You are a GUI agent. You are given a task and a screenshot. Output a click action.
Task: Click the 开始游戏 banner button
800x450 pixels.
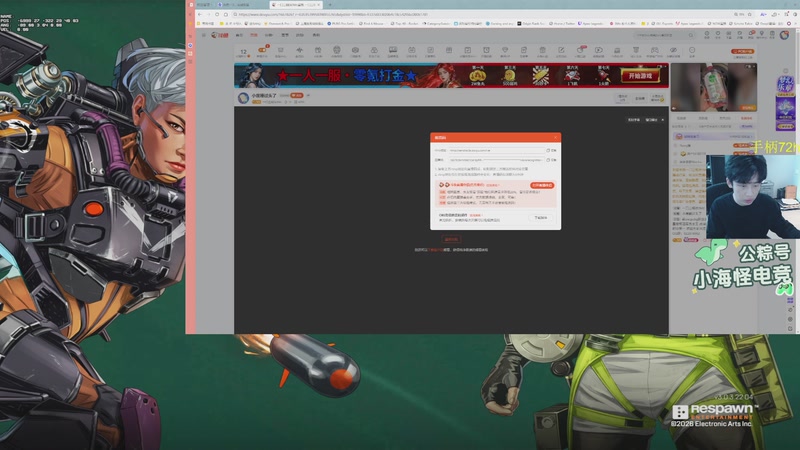(x=640, y=76)
